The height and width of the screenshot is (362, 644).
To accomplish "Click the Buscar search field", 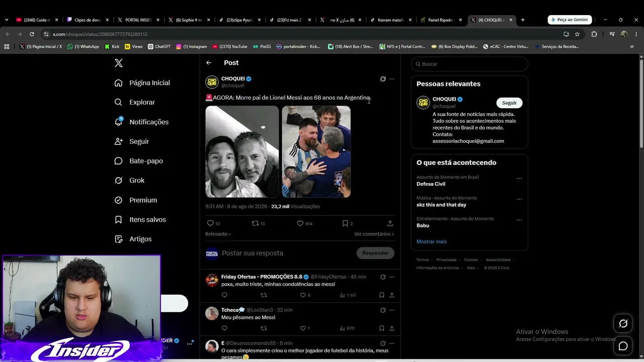I will point(469,64).
